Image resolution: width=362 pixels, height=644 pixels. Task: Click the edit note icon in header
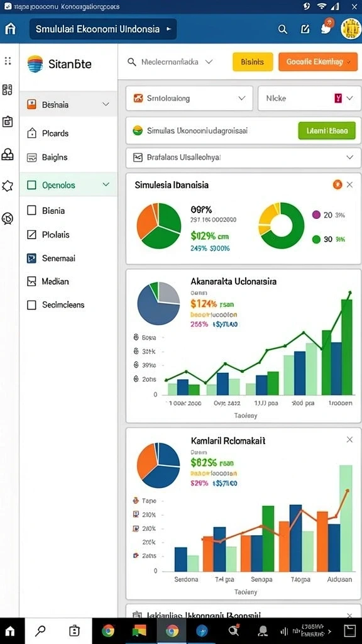(305, 29)
